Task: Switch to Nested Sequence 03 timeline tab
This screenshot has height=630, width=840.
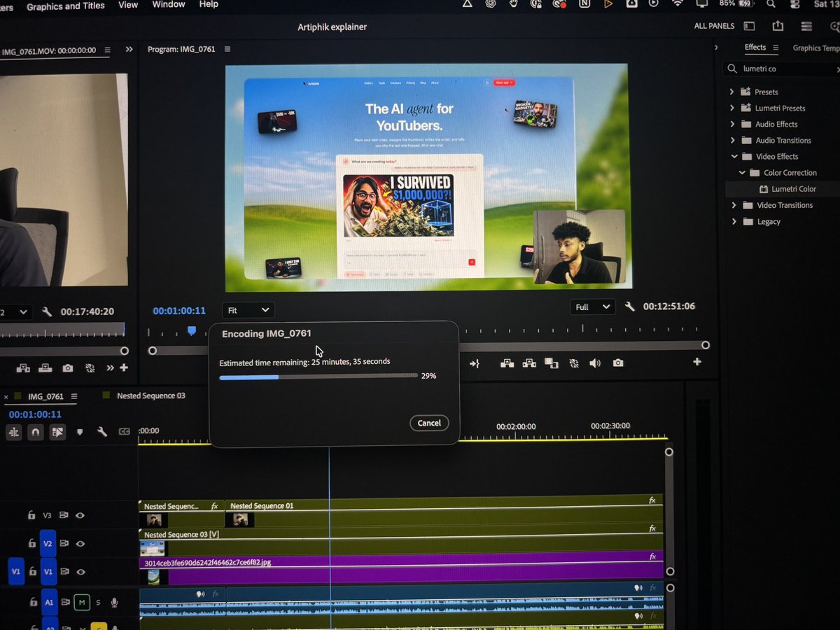Action: pos(150,395)
